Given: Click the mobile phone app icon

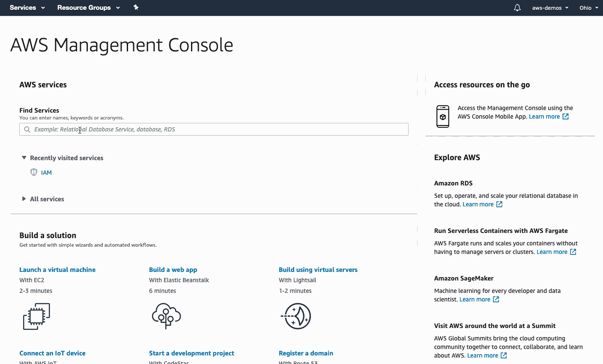Looking at the screenshot, I should [x=443, y=116].
